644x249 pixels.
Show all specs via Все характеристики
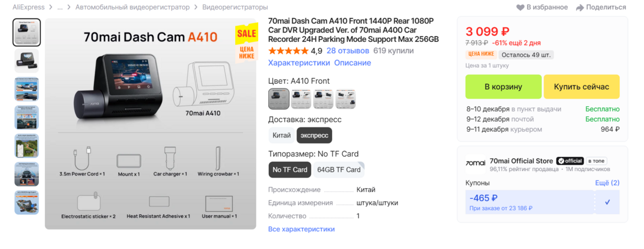(301, 229)
